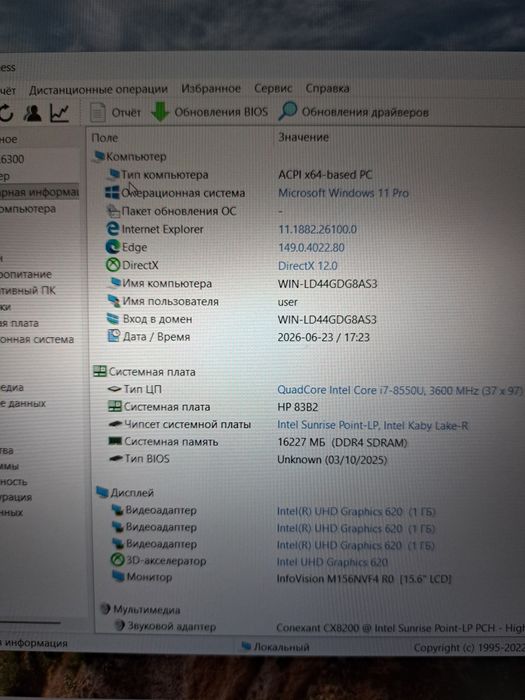This screenshot has height=700, width=525.
Task: Select ACPI x64-based PC value
Action: [325, 175]
